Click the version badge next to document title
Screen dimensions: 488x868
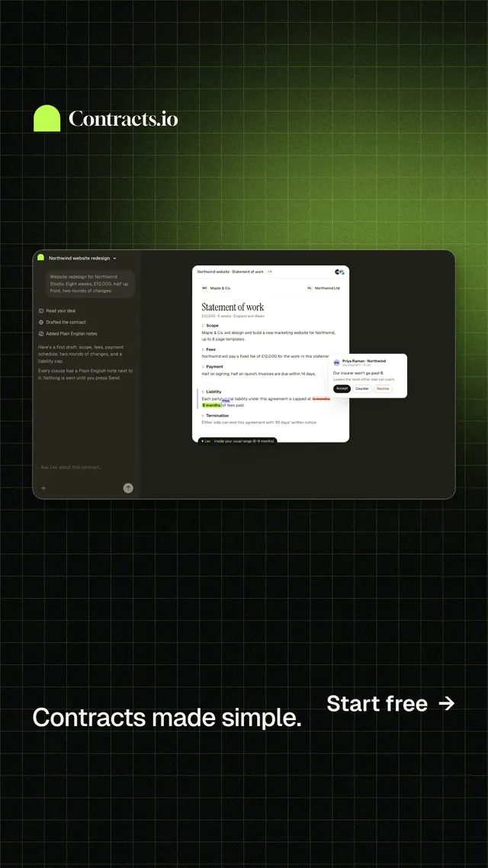pos(269,272)
